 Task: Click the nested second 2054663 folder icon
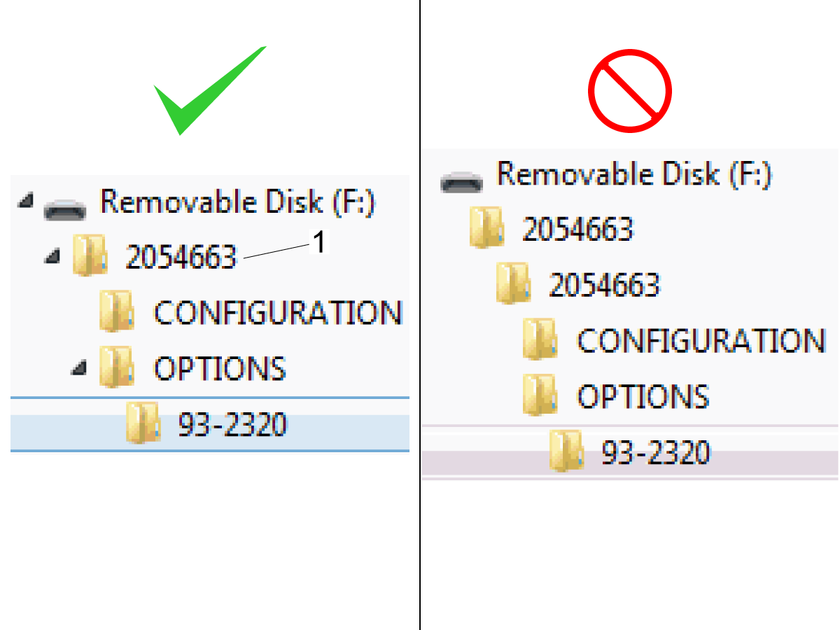tap(514, 283)
